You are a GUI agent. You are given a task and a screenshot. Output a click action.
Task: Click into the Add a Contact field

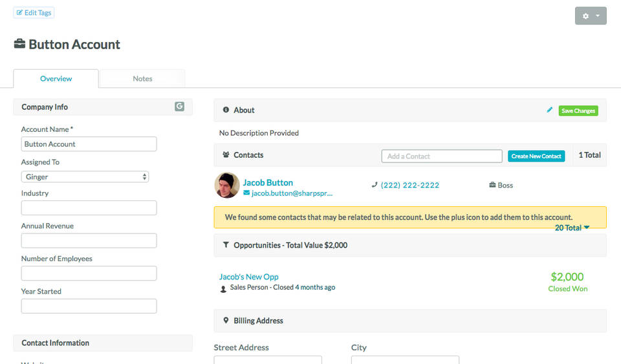(441, 156)
